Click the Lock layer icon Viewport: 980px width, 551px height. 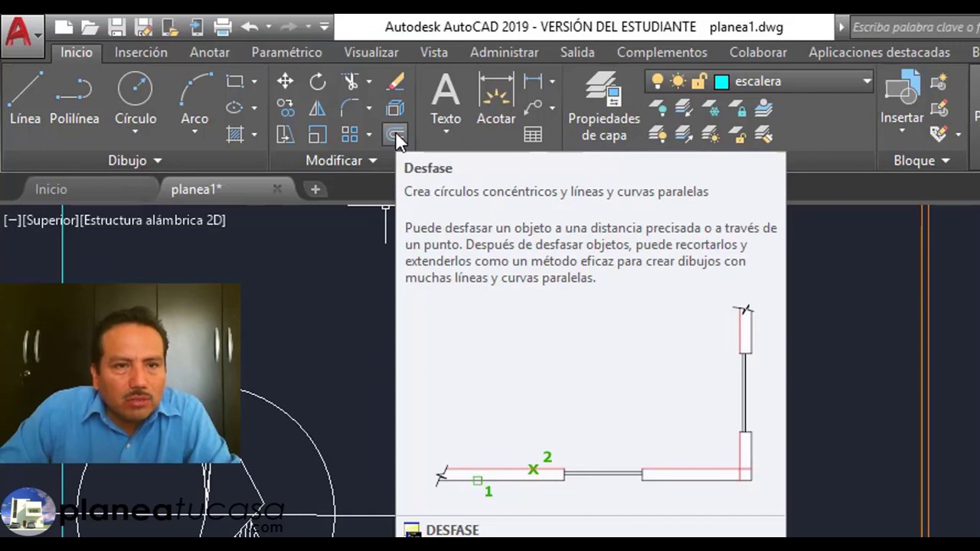737,108
